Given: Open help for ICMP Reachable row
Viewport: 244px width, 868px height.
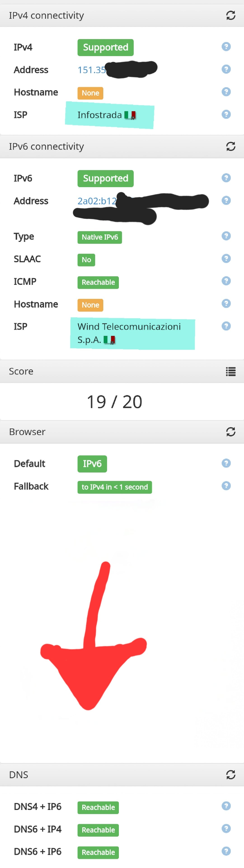Looking at the screenshot, I should click(226, 281).
